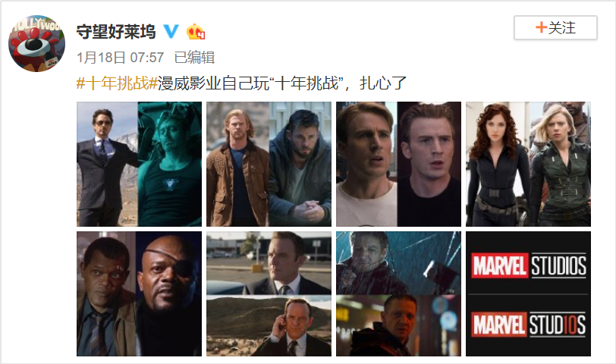Open the 守望好莱坞 profile avatar
The image size is (616, 364).
click(37, 43)
